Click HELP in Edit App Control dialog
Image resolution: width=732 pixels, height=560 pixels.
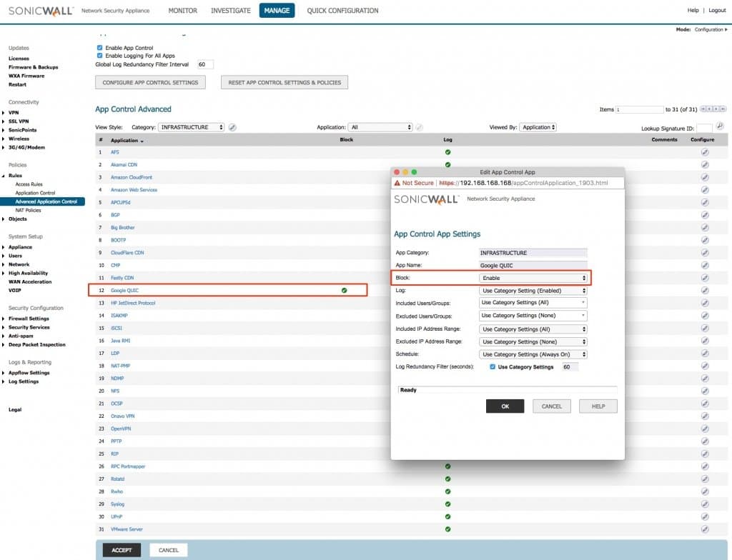click(x=598, y=406)
